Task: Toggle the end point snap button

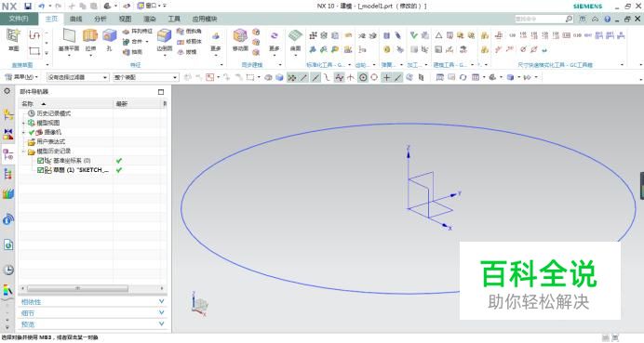Action: point(303,77)
